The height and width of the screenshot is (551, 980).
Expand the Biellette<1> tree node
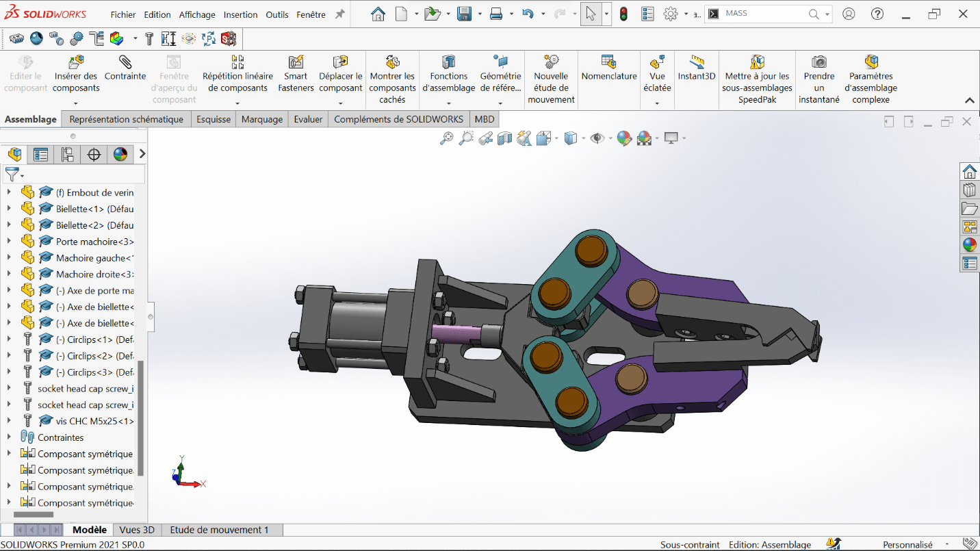(x=9, y=209)
